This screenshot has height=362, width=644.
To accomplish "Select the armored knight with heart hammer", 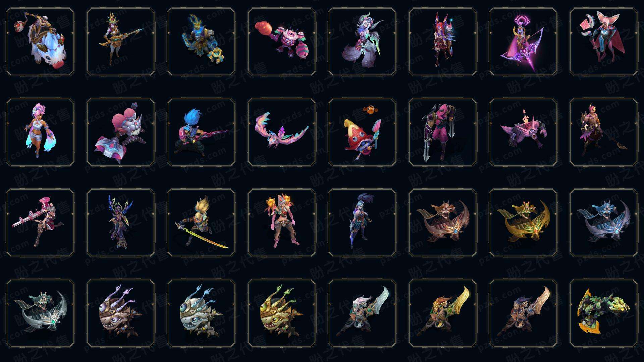I will pos(121,132).
